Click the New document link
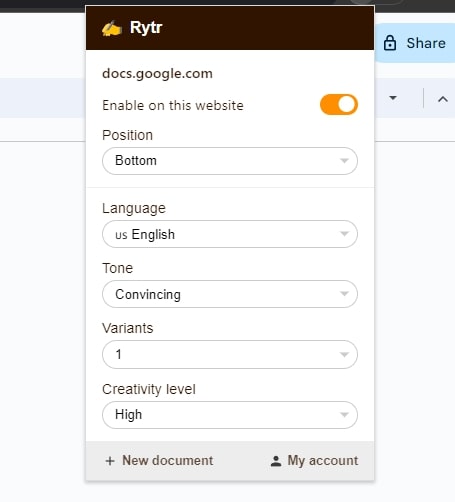The height and width of the screenshot is (502, 455). tap(159, 461)
